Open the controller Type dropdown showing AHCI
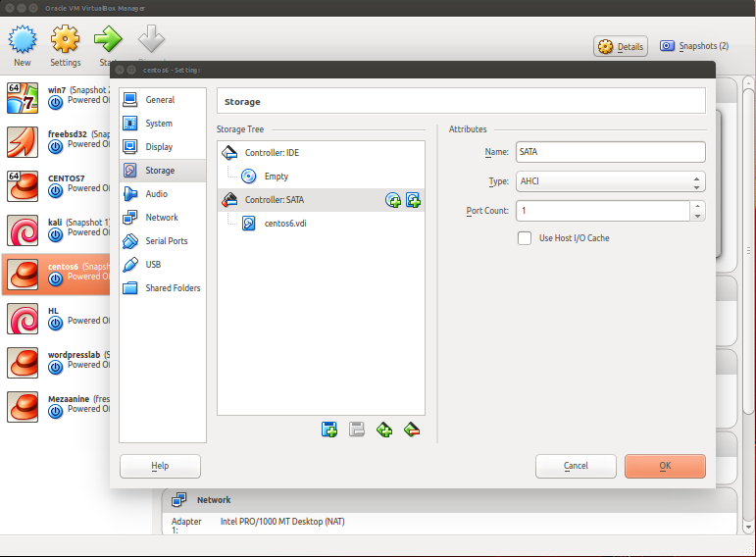This screenshot has width=756, height=557. [x=609, y=181]
